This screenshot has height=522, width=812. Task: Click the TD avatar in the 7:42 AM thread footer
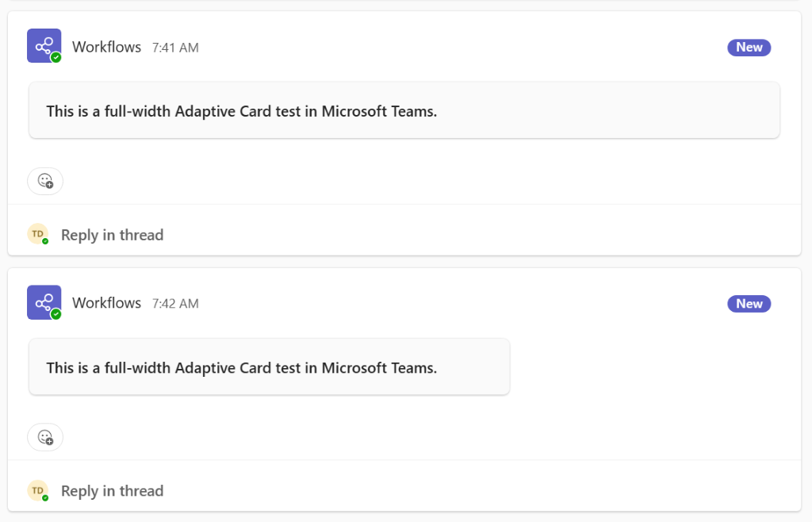(37, 489)
